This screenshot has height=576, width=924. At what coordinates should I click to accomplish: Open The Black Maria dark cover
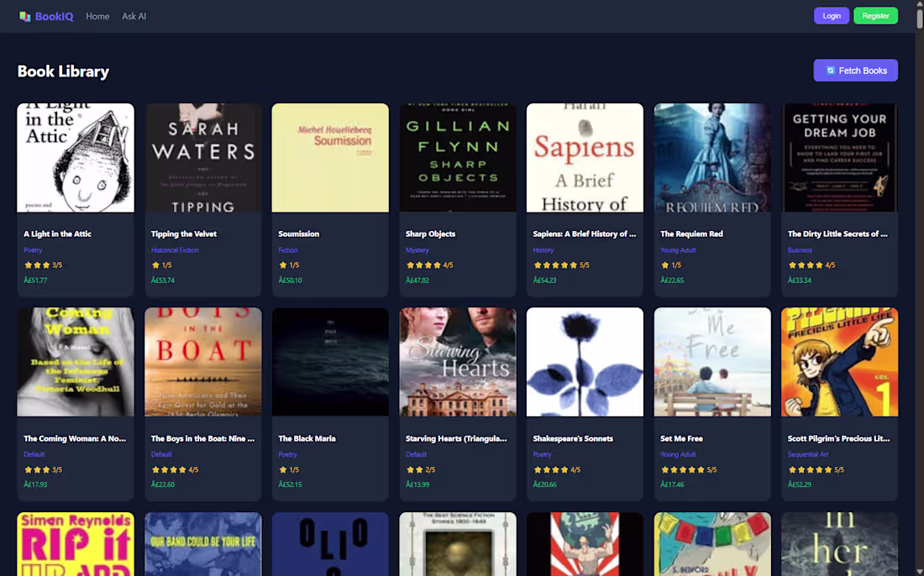click(x=331, y=362)
